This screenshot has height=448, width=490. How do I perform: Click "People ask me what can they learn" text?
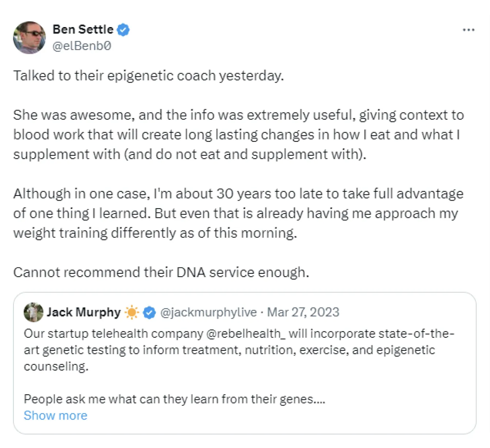[x=174, y=399]
